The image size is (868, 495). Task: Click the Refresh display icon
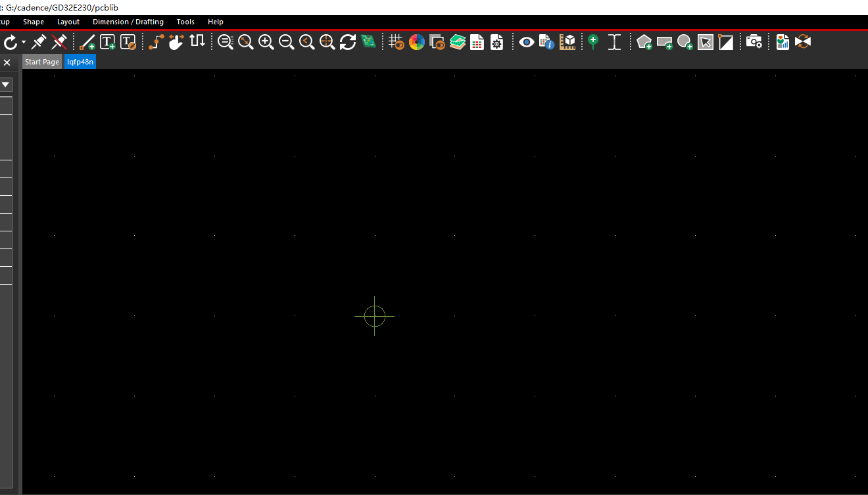[x=348, y=42]
